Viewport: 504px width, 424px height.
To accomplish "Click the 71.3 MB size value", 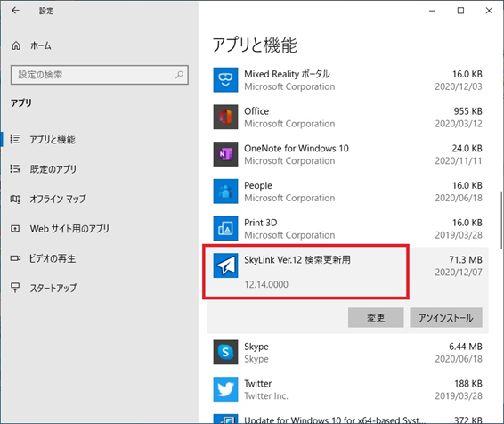I will [466, 260].
